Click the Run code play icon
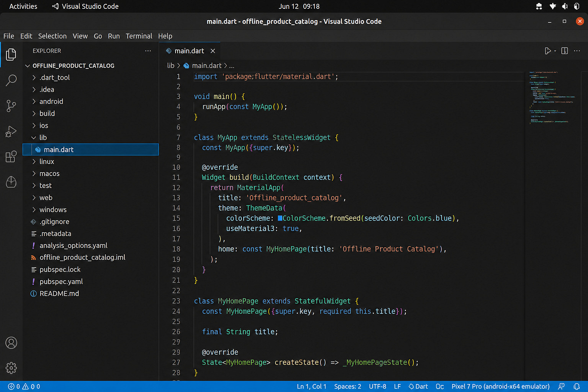This screenshot has width=588, height=392. pyautogui.click(x=548, y=51)
